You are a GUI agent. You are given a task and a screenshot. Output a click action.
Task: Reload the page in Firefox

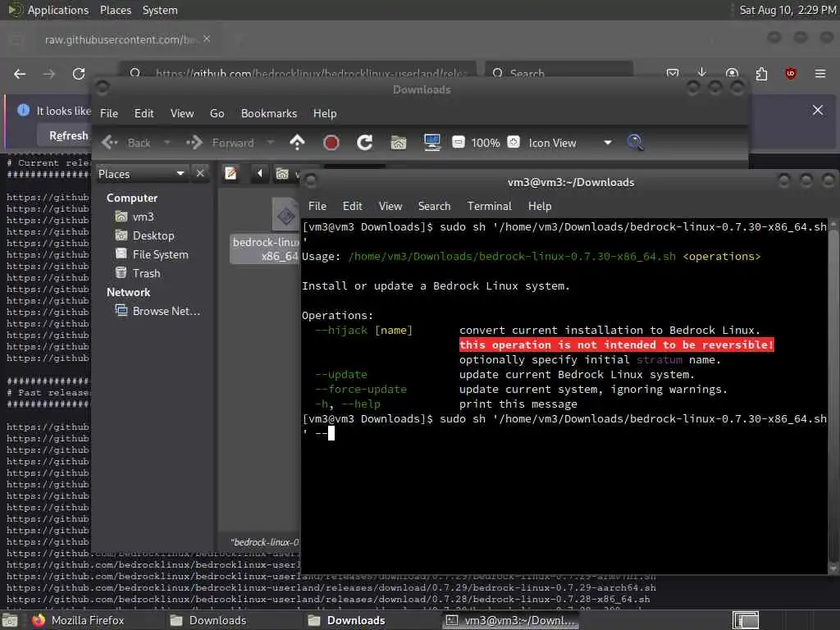point(79,73)
